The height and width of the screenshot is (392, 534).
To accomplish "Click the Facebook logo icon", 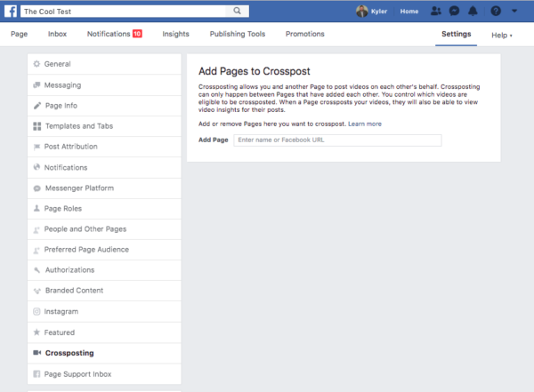I will point(11,12).
